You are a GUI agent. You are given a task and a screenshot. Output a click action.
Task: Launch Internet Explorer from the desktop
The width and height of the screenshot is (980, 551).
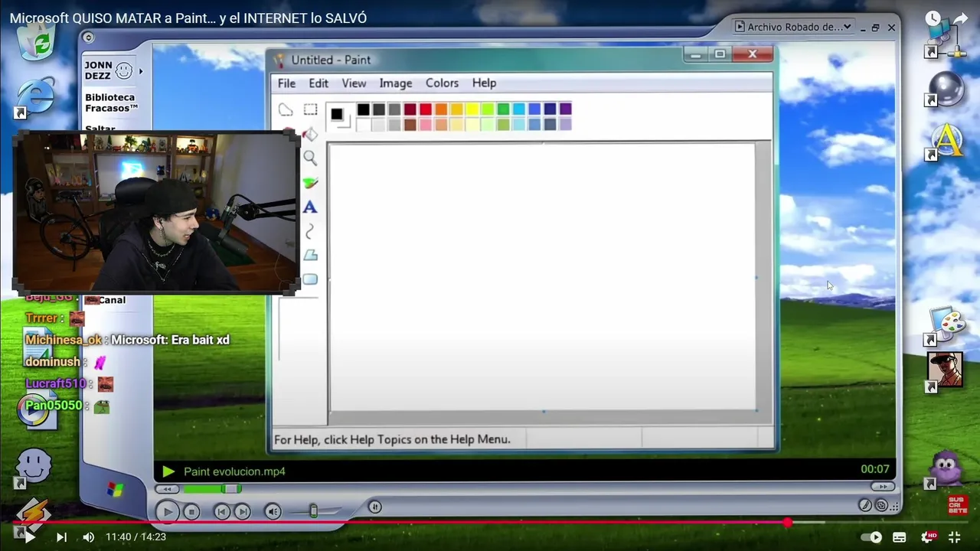(x=34, y=97)
